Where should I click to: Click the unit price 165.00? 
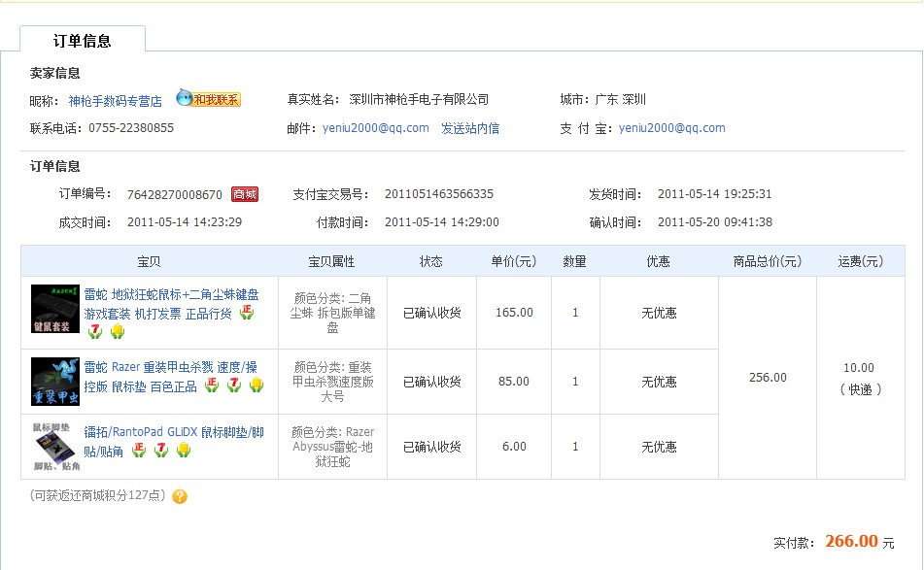[x=514, y=313]
